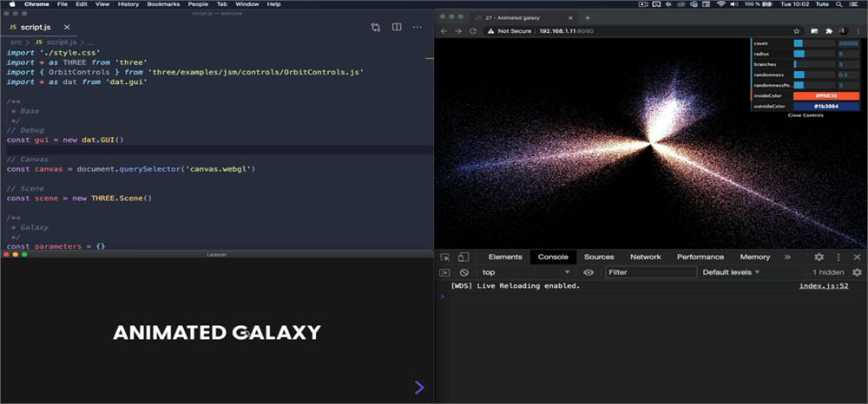
Task: Reload the Animated galaxy page
Action: point(473,31)
